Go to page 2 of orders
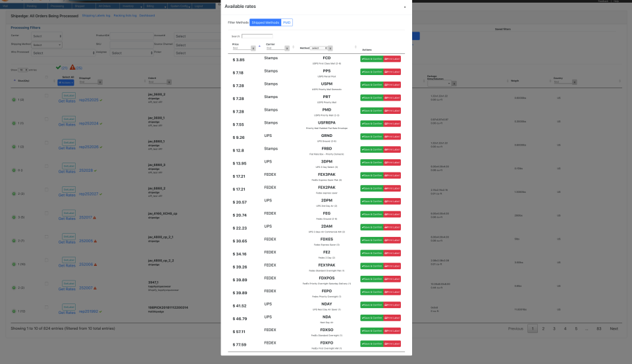Image resolution: width=632 pixels, height=364 pixels. coord(543,329)
